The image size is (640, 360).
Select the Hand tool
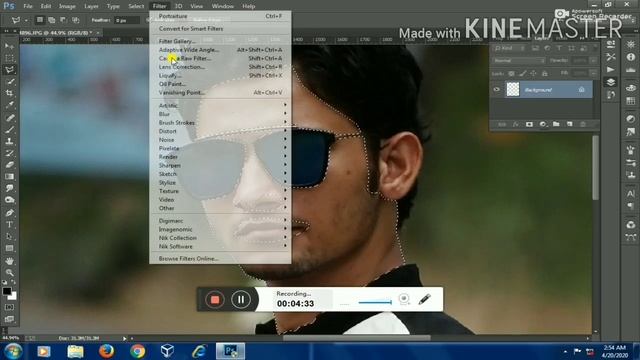(x=9, y=261)
